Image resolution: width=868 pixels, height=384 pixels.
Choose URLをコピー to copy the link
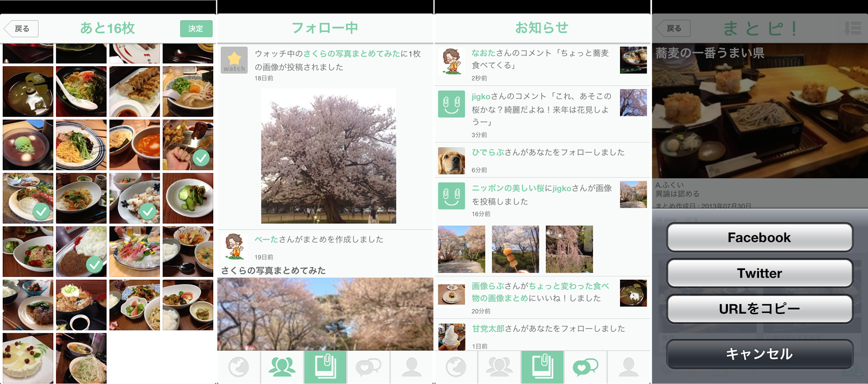click(x=759, y=309)
